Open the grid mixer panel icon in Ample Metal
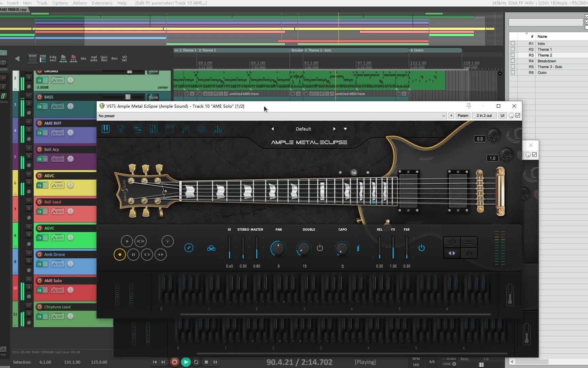Image resolution: width=588 pixels, height=368 pixels. pyautogui.click(x=153, y=129)
